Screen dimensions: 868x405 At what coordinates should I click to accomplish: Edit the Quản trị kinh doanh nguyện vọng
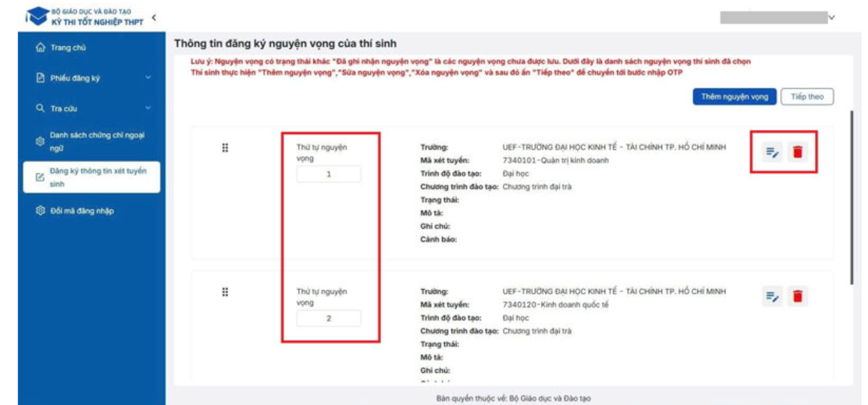pos(772,152)
